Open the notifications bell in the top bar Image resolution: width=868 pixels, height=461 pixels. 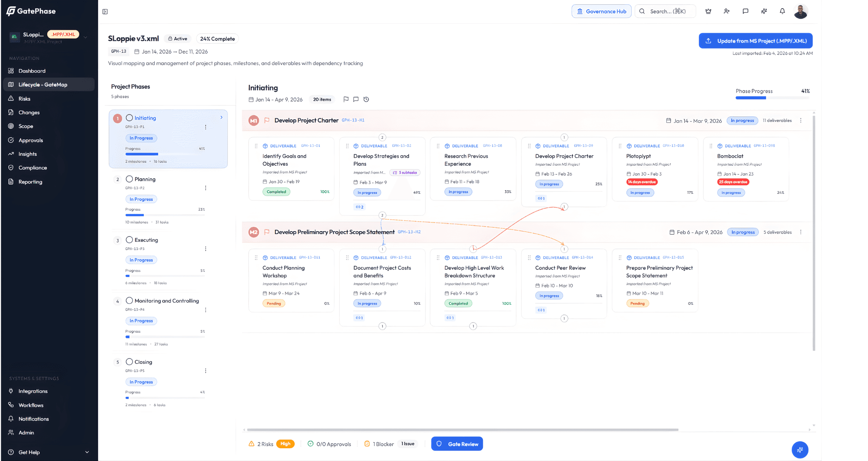click(782, 11)
